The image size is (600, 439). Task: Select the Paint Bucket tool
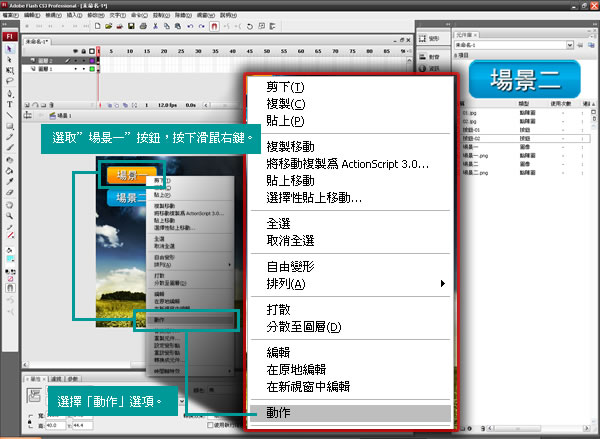click(10, 171)
